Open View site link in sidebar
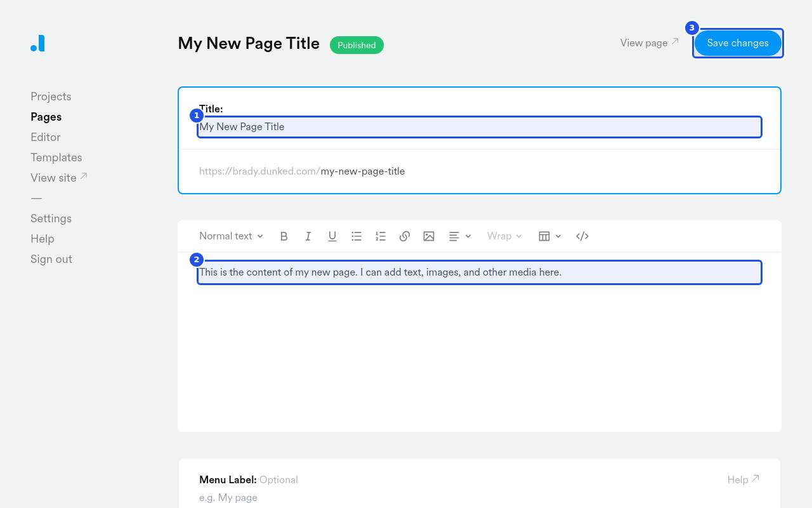The image size is (812, 508). point(59,178)
